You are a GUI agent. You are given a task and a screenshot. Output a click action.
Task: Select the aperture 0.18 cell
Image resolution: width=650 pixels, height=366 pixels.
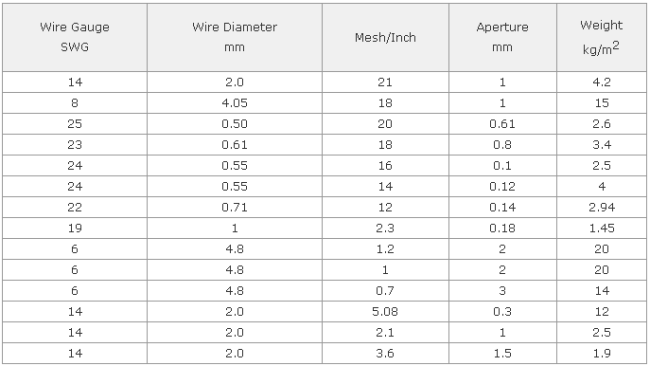502,228
